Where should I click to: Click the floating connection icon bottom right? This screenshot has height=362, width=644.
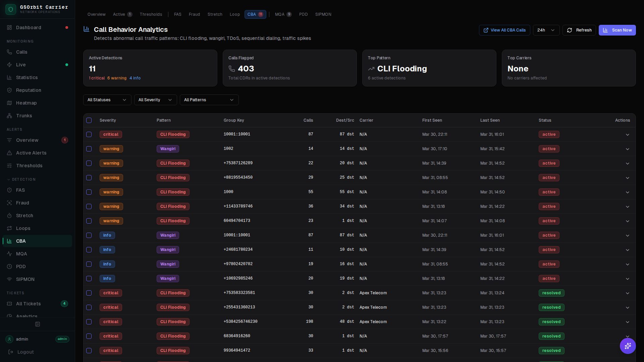coord(628,346)
